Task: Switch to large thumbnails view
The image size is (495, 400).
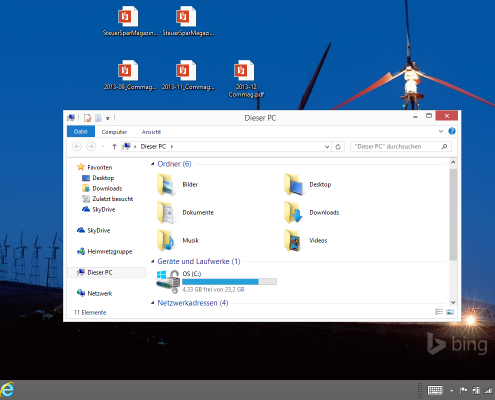Action: 450,312
